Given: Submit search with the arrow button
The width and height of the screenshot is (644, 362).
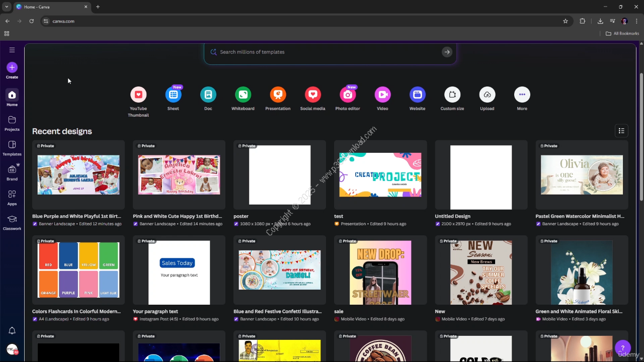Looking at the screenshot, I should [x=447, y=52].
